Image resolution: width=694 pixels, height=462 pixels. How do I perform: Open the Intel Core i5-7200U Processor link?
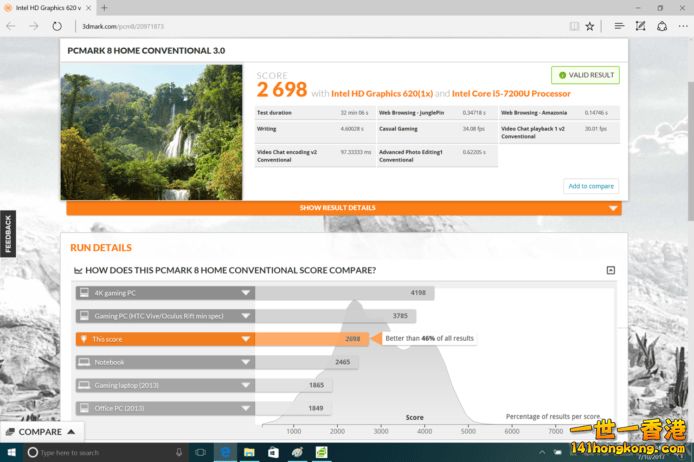pyautogui.click(x=511, y=93)
